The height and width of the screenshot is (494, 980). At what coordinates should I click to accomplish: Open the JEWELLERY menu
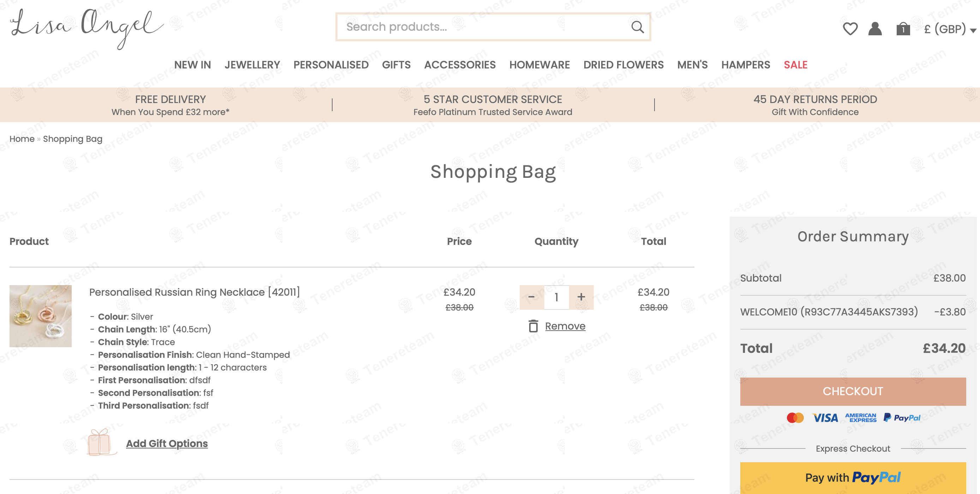pos(252,65)
